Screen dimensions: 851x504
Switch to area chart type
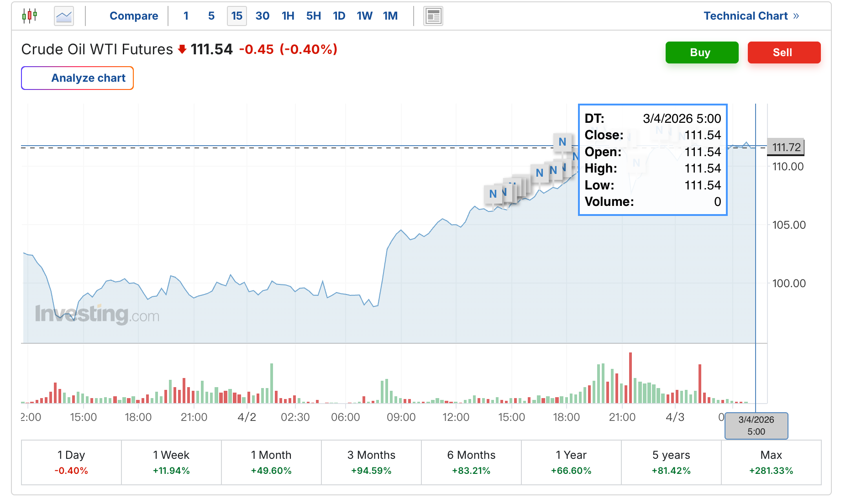coord(64,16)
